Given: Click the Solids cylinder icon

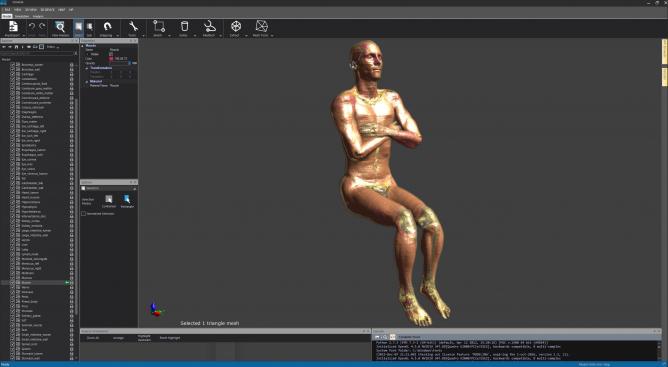Looking at the screenshot, I should [x=184, y=26].
